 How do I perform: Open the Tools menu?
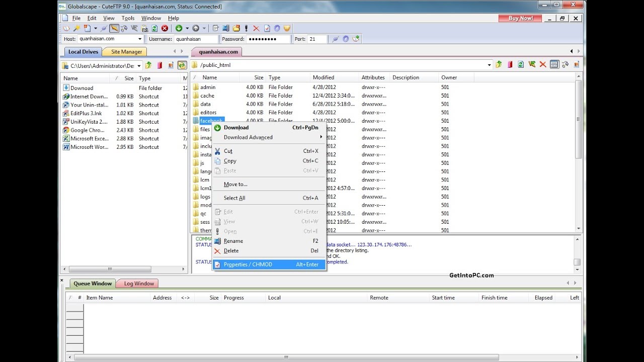(x=128, y=18)
